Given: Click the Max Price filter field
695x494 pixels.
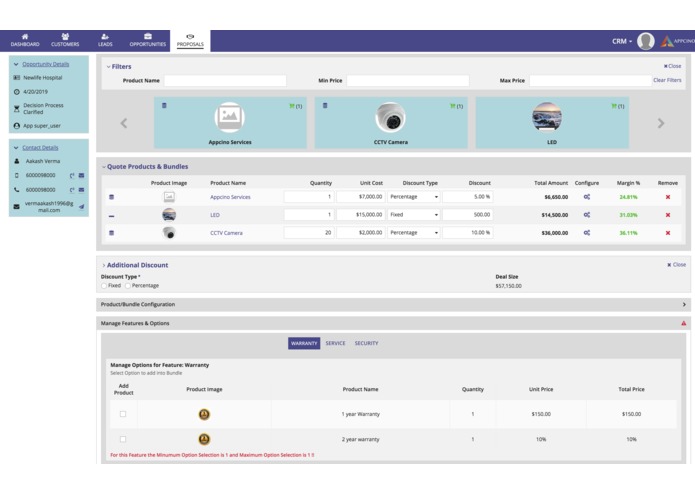Looking at the screenshot, I should [590, 81].
